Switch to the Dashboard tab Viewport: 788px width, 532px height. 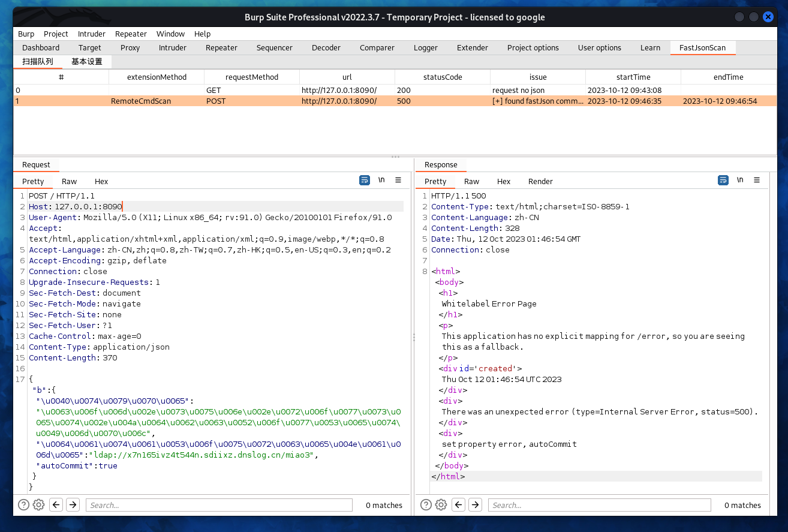tap(41, 48)
